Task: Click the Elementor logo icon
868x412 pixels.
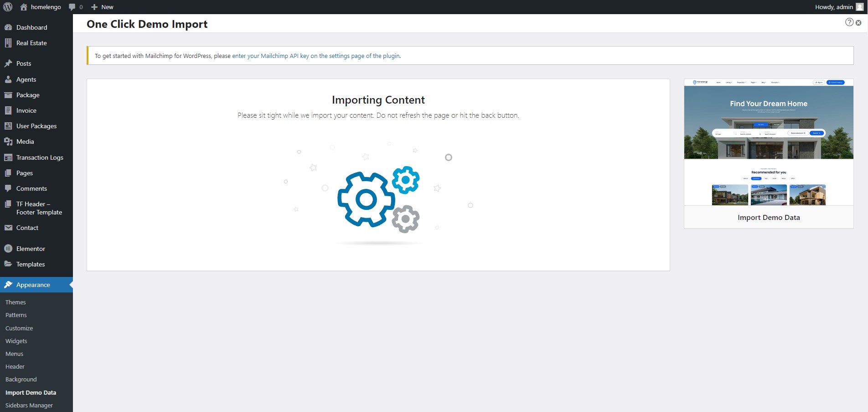Action: point(8,249)
